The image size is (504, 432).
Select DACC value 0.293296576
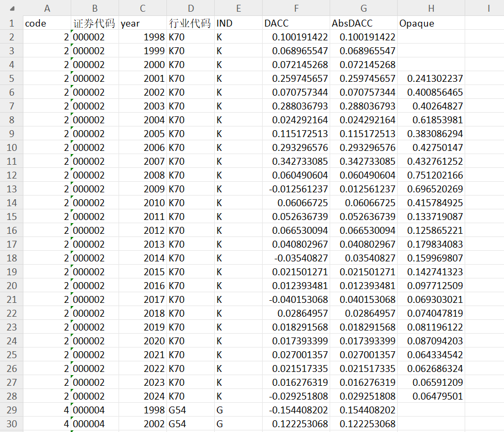(296, 147)
